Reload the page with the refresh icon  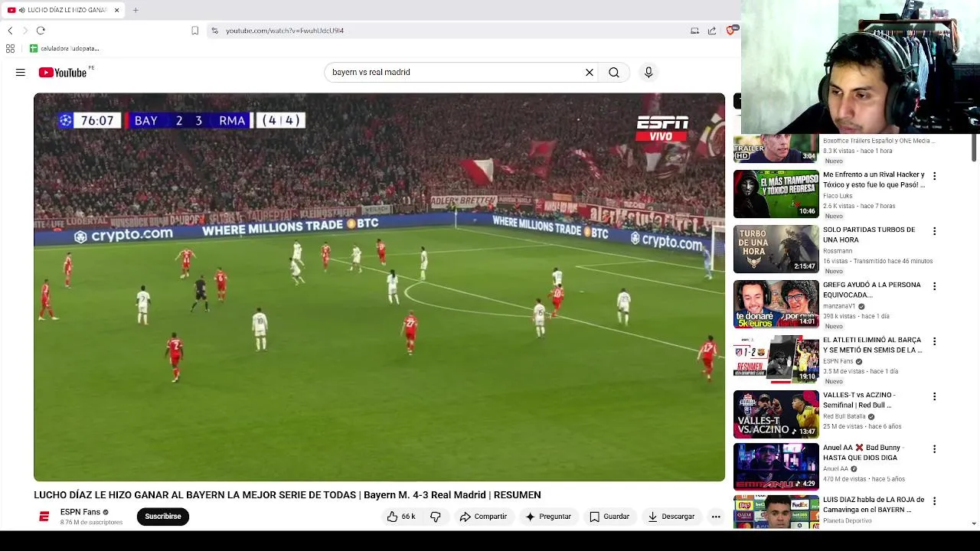coord(41,31)
